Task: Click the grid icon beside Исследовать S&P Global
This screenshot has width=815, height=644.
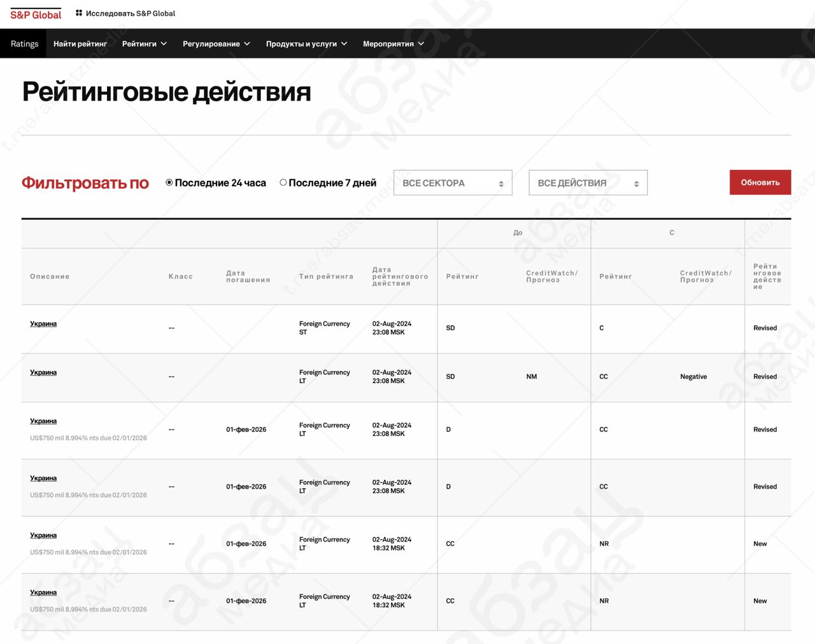Action: coord(79,13)
